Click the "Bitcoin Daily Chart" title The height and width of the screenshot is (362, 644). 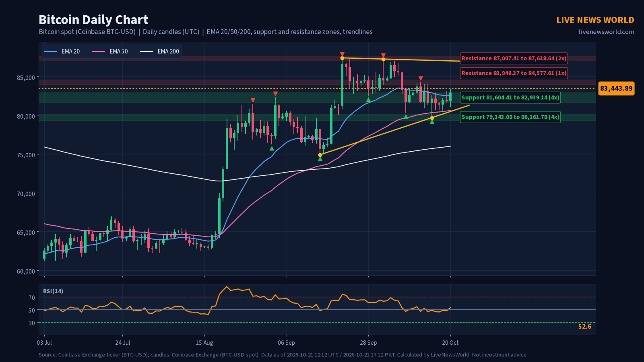pos(93,20)
